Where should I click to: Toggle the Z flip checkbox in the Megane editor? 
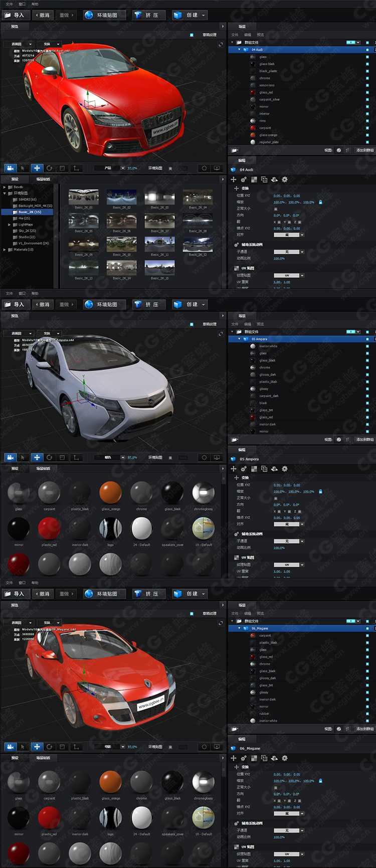click(x=299, y=800)
